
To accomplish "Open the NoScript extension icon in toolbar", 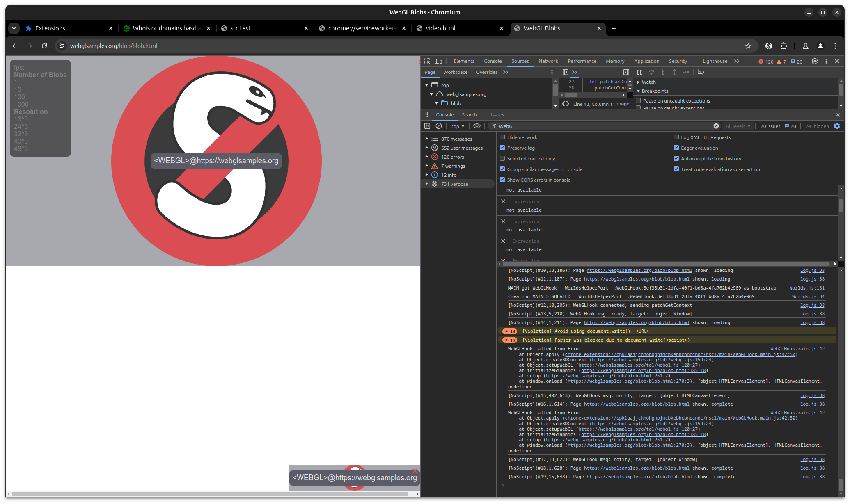I will (769, 46).
